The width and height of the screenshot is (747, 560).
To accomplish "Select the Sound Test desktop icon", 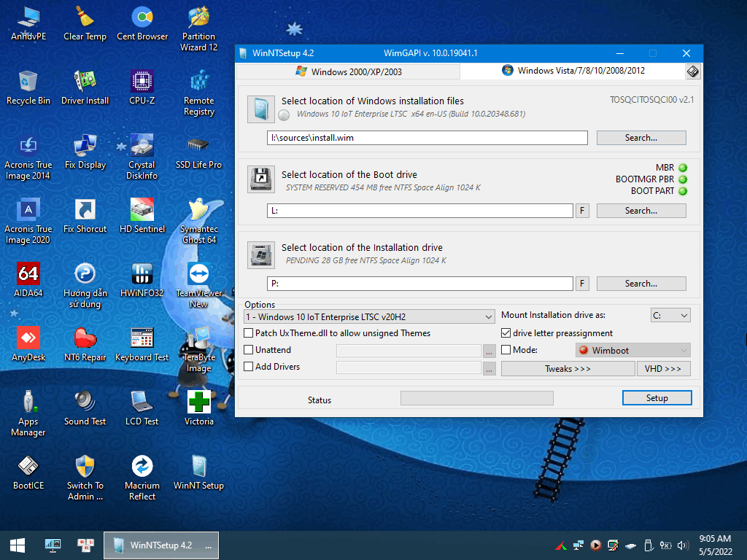I will [85, 408].
